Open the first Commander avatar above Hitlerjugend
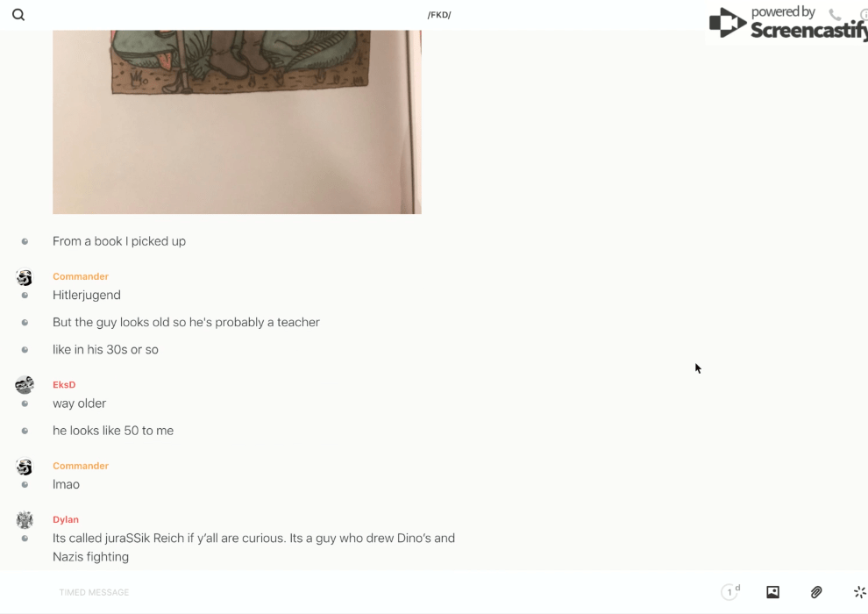This screenshot has width=868, height=614. 25,277
